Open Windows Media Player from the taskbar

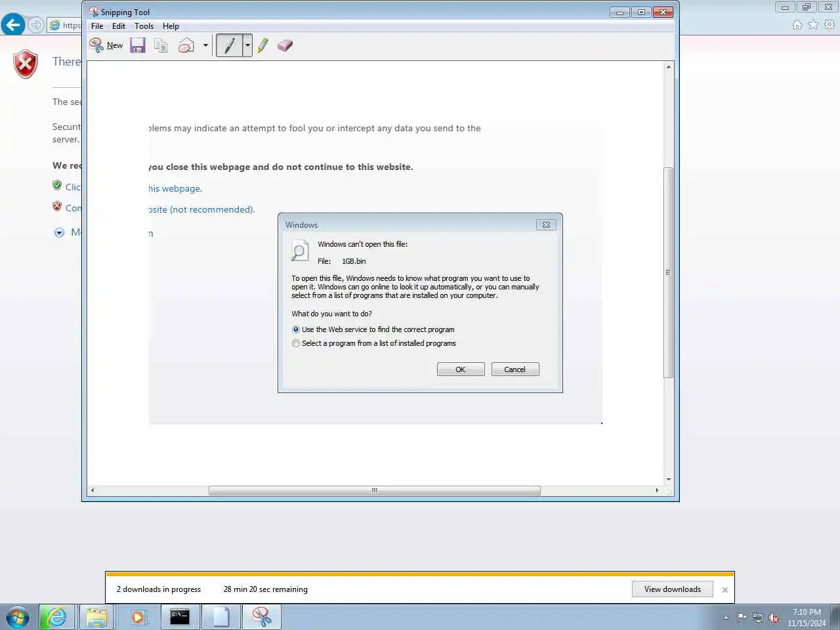click(x=138, y=618)
